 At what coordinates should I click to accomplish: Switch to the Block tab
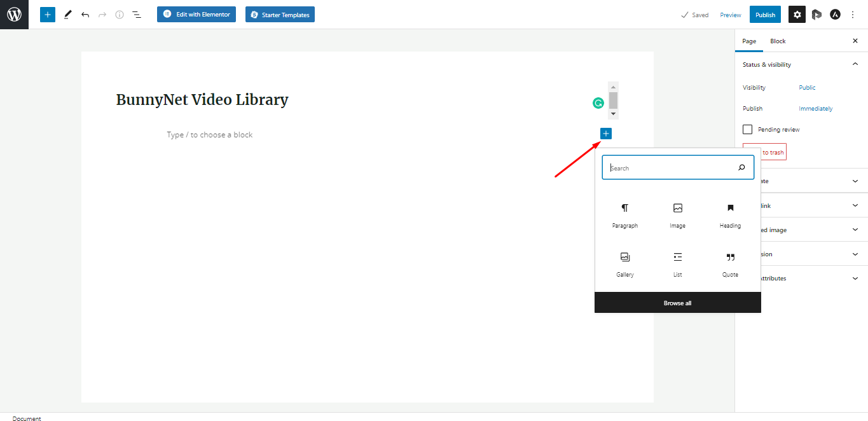click(778, 41)
